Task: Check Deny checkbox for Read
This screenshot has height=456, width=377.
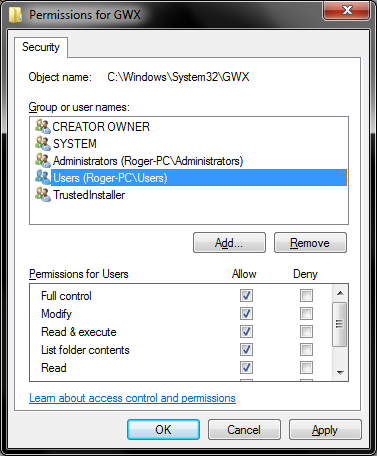Action: 306,368
